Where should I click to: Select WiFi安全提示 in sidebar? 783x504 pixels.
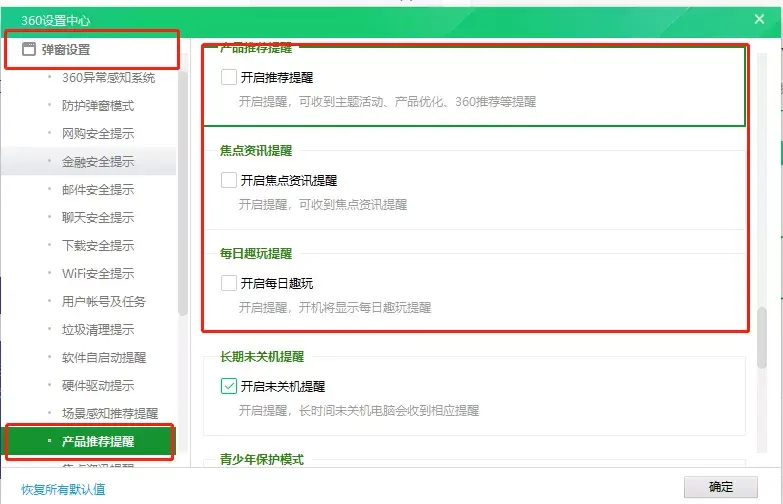coord(98,273)
